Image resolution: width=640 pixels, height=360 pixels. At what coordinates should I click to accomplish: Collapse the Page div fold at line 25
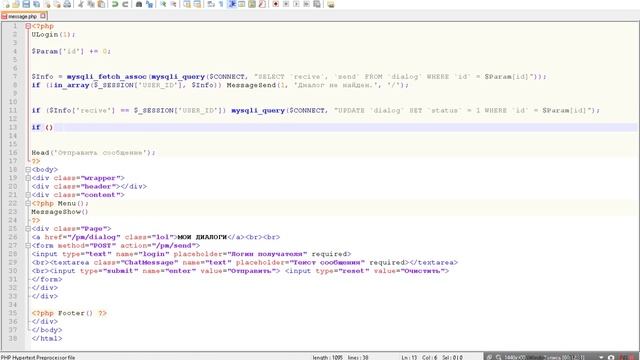(28, 229)
